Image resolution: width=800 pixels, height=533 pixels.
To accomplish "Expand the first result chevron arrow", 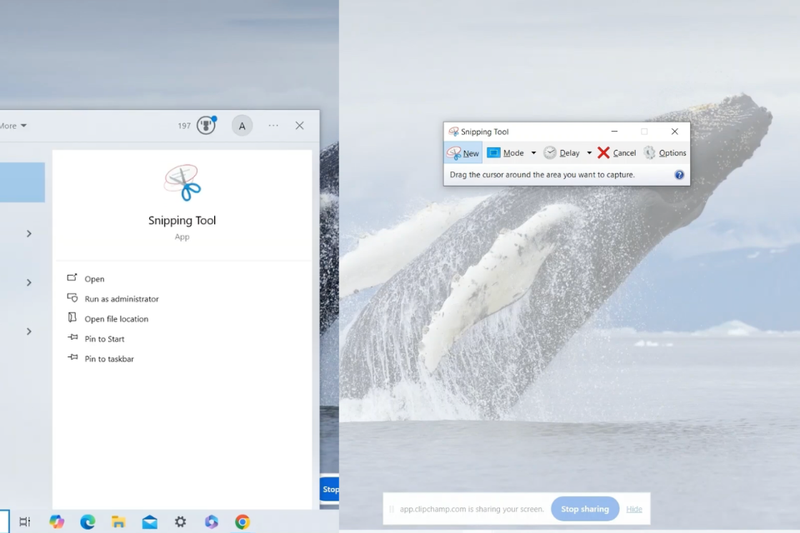I will tap(29, 234).
